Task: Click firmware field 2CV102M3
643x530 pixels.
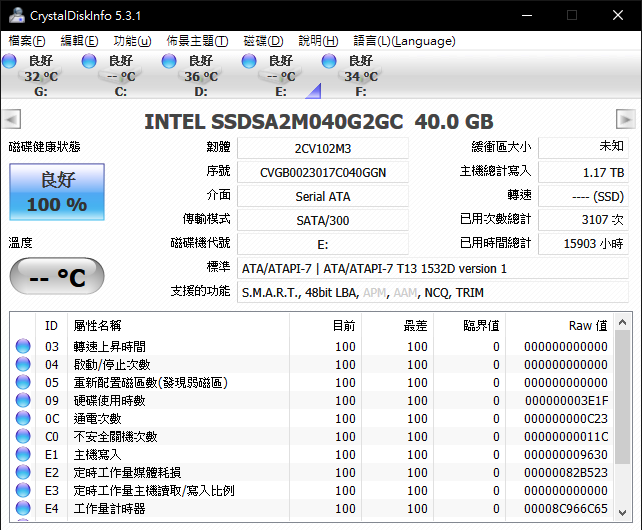Action: pyautogui.click(x=323, y=148)
